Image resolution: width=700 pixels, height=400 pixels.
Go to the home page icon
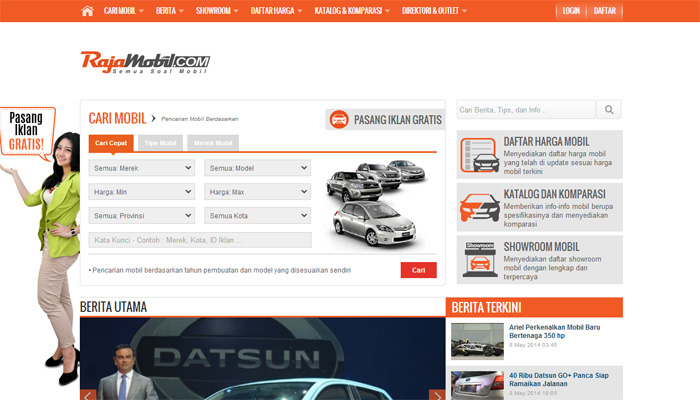tap(87, 11)
